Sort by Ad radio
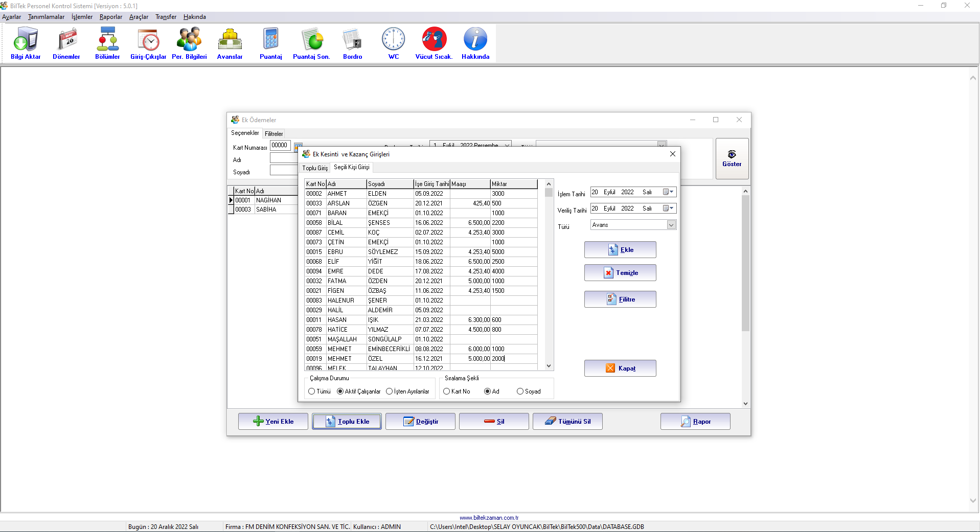This screenshot has width=980, height=532. tap(488, 391)
